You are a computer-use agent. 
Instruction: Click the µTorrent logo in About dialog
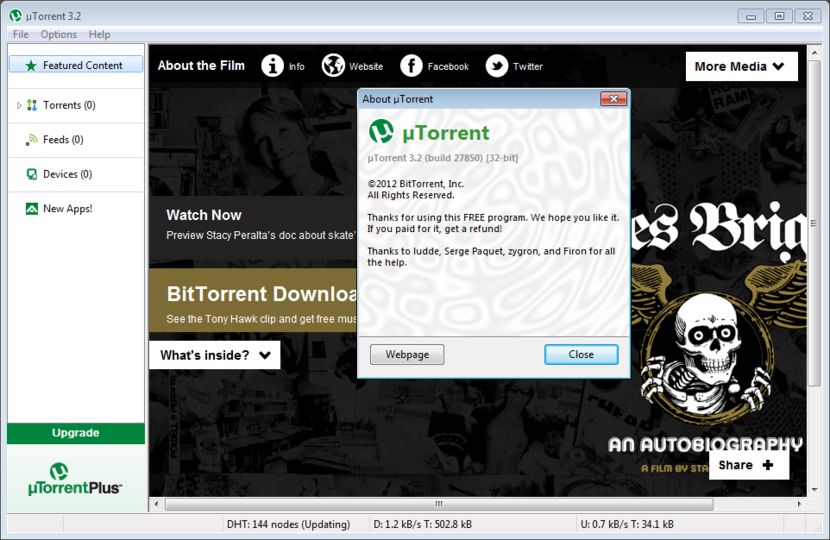[x=381, y=131]
